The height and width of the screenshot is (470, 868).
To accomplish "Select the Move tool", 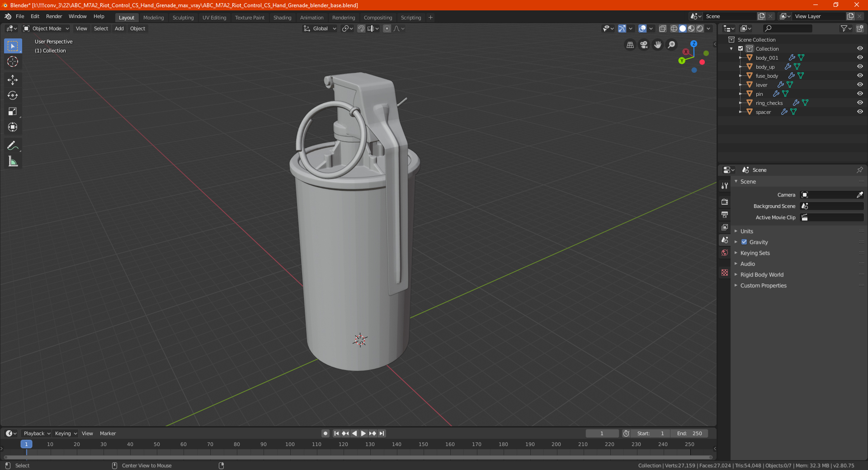I will coord(13,80).
